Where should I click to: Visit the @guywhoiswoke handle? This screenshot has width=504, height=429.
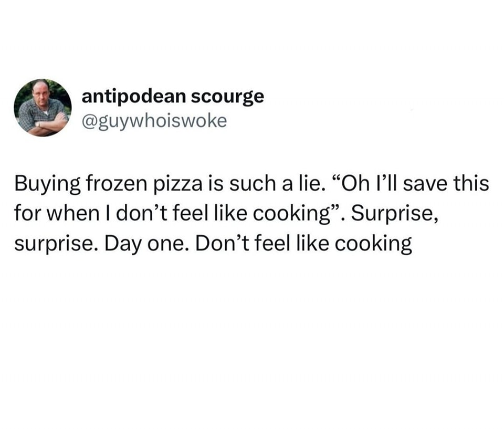click(x=154, y=122)
